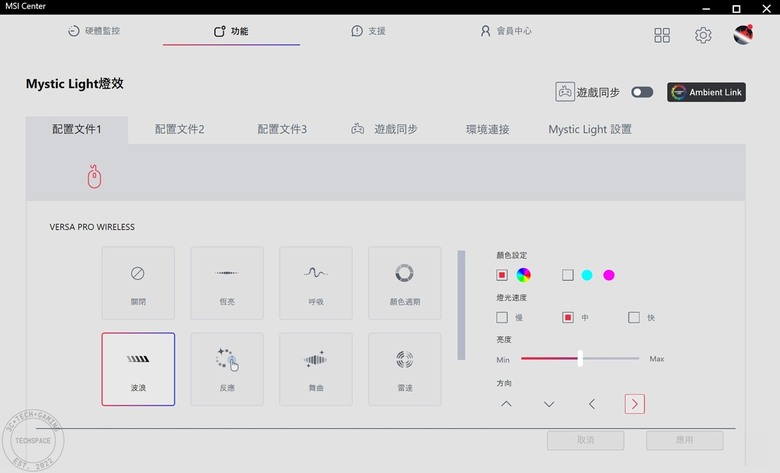Select the Steady (恆亮) lighting effect tile
The image size is (780, 473).
227,283
